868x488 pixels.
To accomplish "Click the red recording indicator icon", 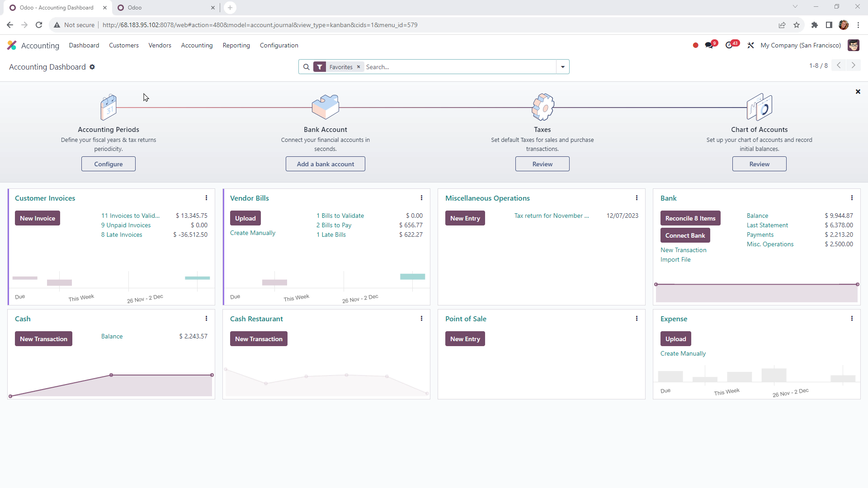I will (x=695, y=45).
